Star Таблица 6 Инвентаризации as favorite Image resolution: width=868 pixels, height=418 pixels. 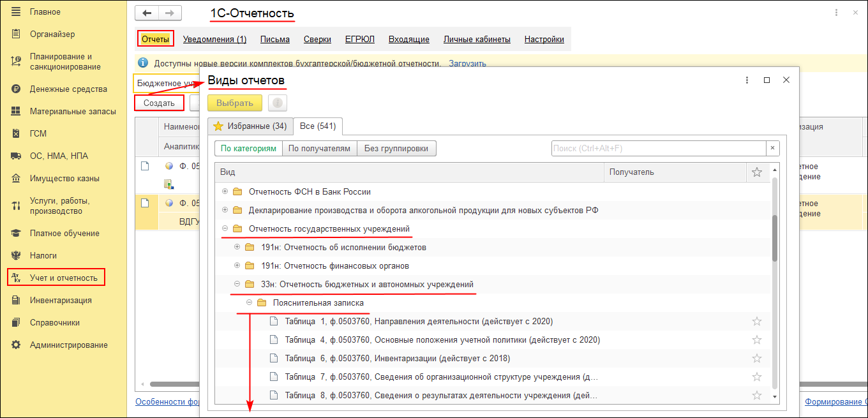(x=757, y=359)
